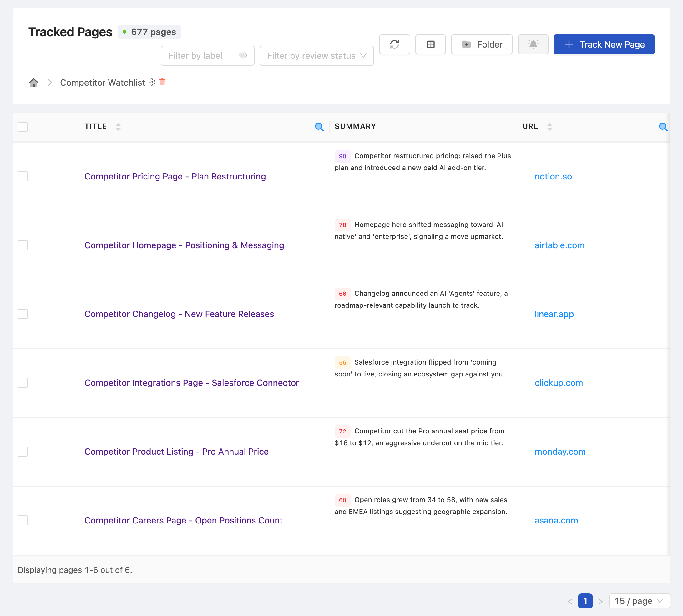This screenshot has height=616, width=683.
Task: Open Competitor Integrations Page - Salesforce Connector
Action: pos(192,383)
